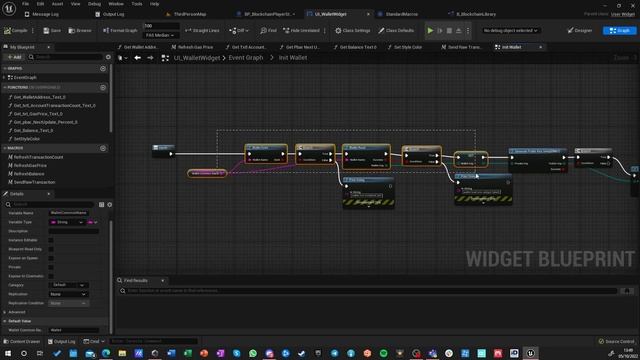Screen dimensions: 640x360
Task: Collapse the GRAPHS section
Action: coord(4,68)
